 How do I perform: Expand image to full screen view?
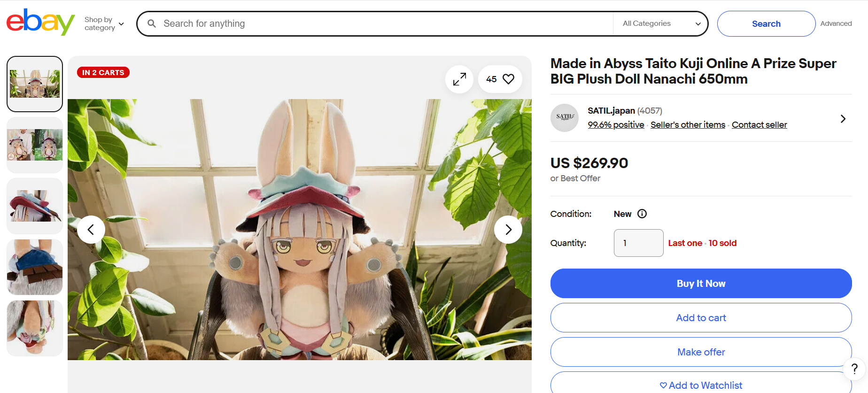[x=459, y=79]
